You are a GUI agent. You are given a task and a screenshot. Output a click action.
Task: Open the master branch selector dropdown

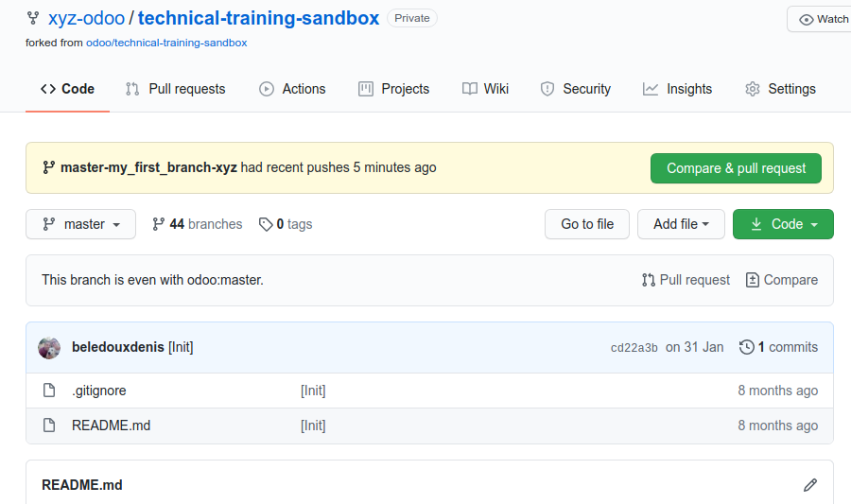tap(81, 224)
